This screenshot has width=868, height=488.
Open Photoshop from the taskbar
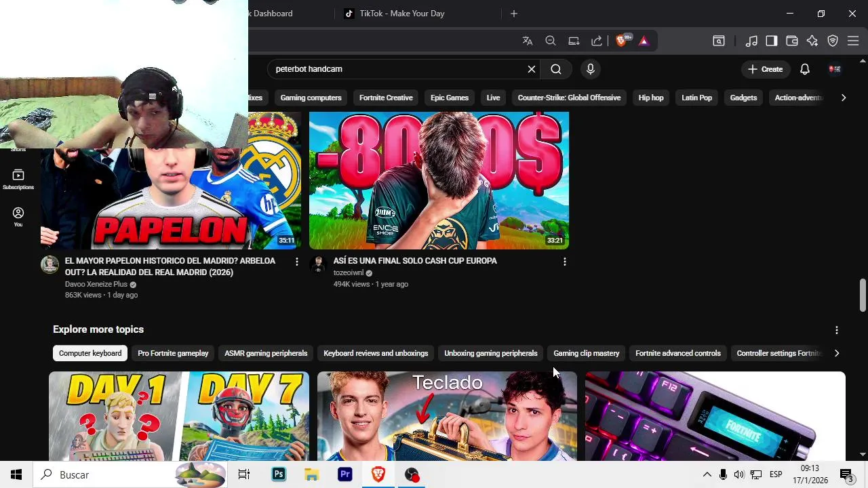click(x=279, y=474)
